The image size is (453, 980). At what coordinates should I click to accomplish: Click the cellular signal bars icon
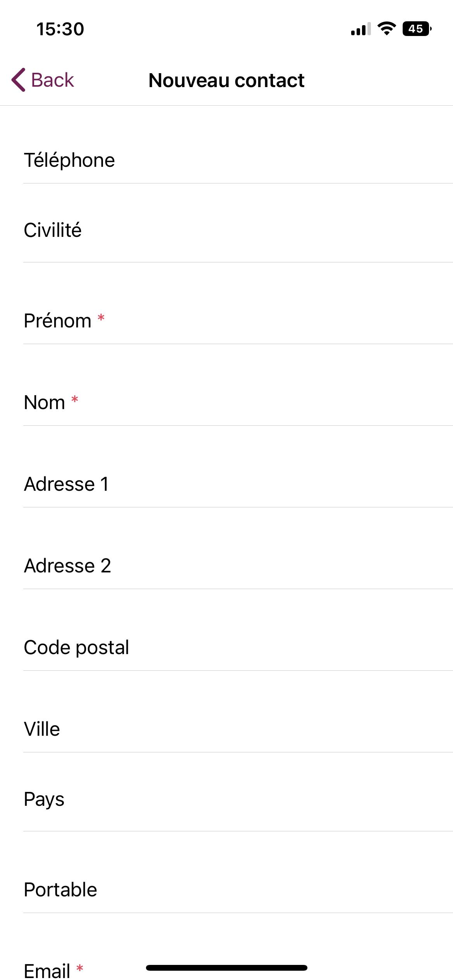(x=361, y=29)
